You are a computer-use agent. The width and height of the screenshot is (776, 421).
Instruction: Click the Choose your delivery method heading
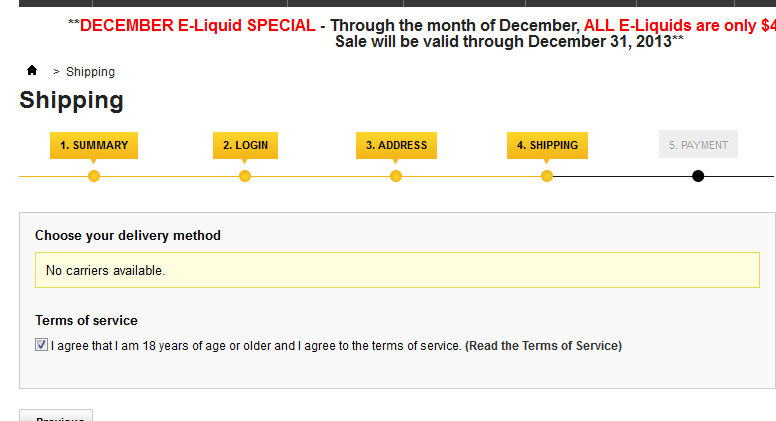[x=128, y=235]
